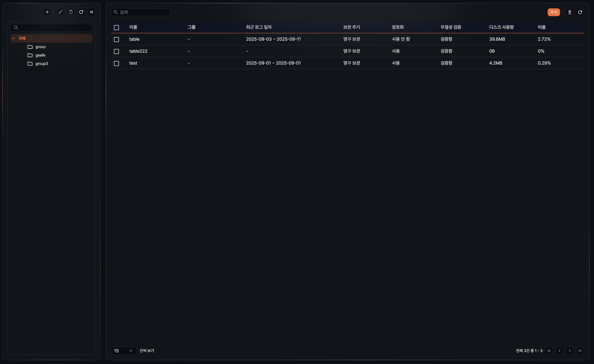This screenshot has height=364, width=594.
Task: Open the table entry by name
Action: [x=134, y=39]
